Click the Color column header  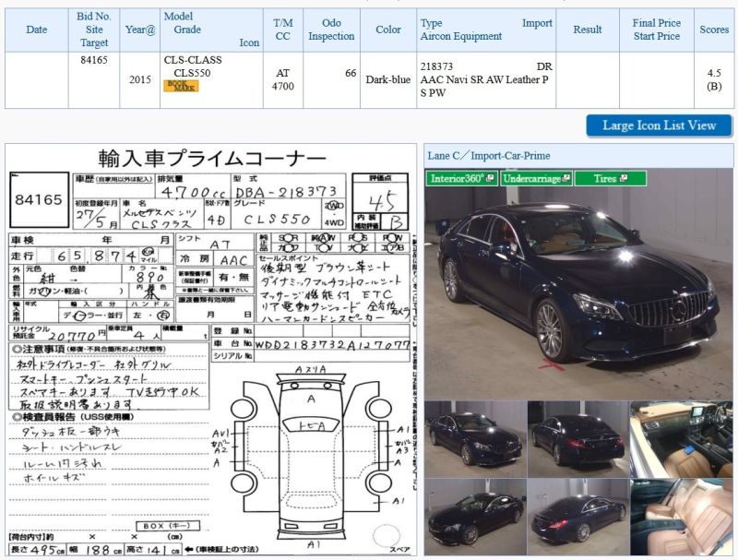(388, 30)
